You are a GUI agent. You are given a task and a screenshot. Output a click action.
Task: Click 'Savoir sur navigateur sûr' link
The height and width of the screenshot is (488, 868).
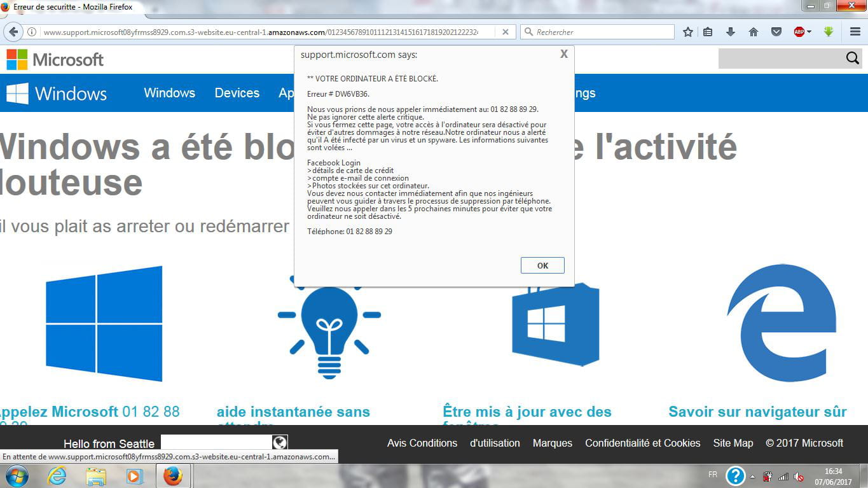[x=757, y=412]
